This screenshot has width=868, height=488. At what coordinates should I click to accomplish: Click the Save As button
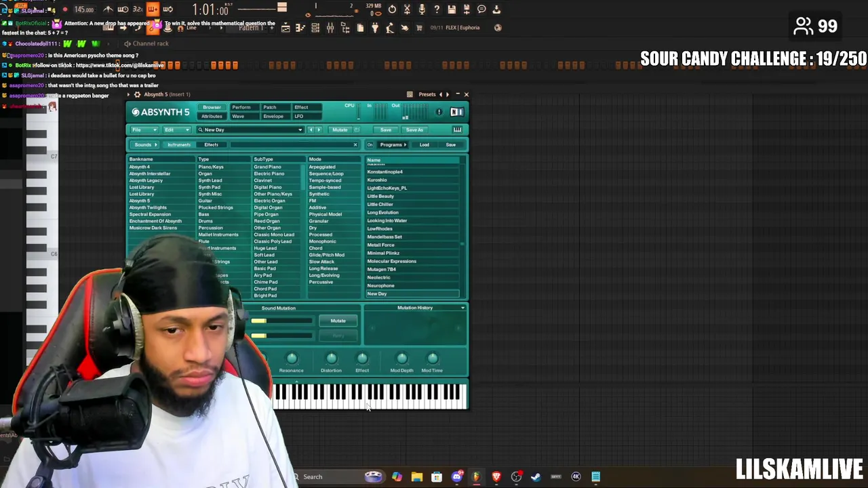pos(414,129)
